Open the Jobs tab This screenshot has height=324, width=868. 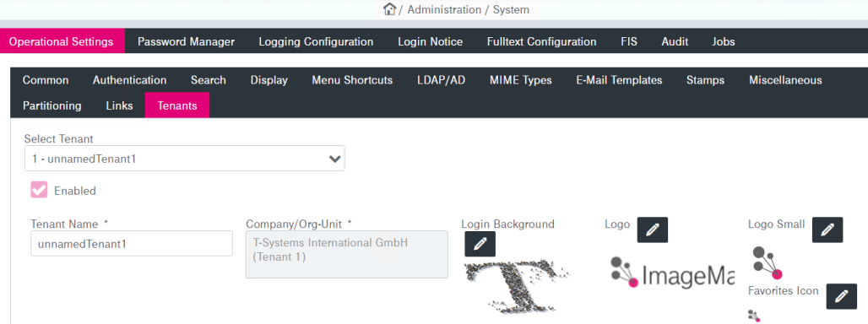(724, 41)
